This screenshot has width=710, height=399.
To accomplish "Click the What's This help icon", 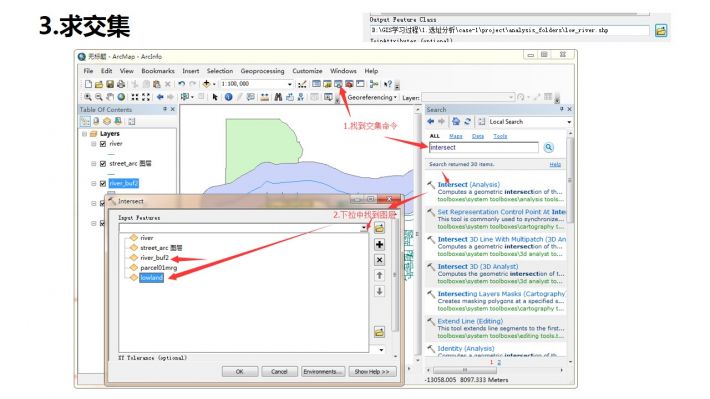I will click(388, 84).
